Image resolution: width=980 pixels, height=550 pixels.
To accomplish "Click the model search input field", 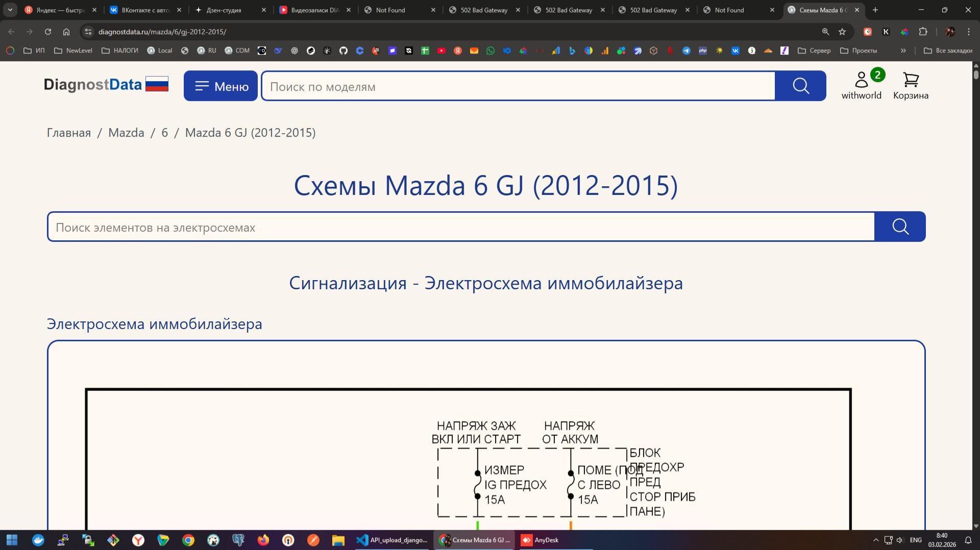I will point(518,86).
